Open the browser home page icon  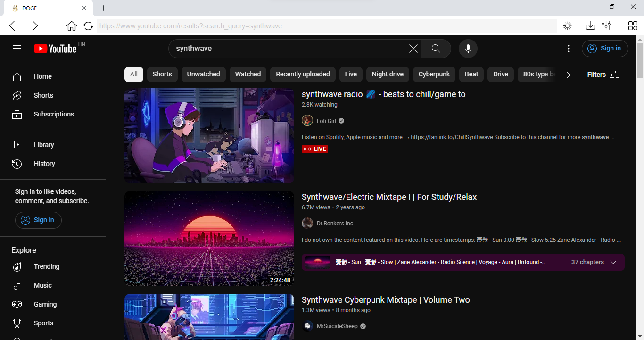click(x=71, y=26)
